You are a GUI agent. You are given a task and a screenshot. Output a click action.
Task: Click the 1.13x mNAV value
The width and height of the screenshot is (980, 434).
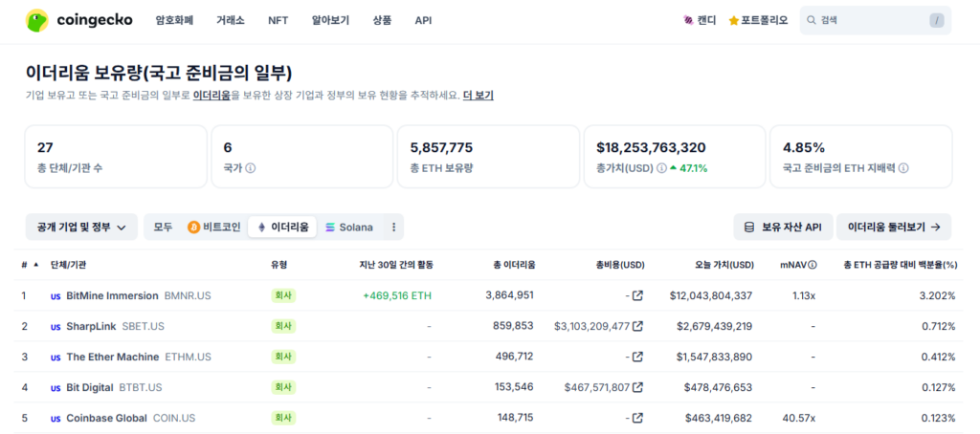pos(804,295)
